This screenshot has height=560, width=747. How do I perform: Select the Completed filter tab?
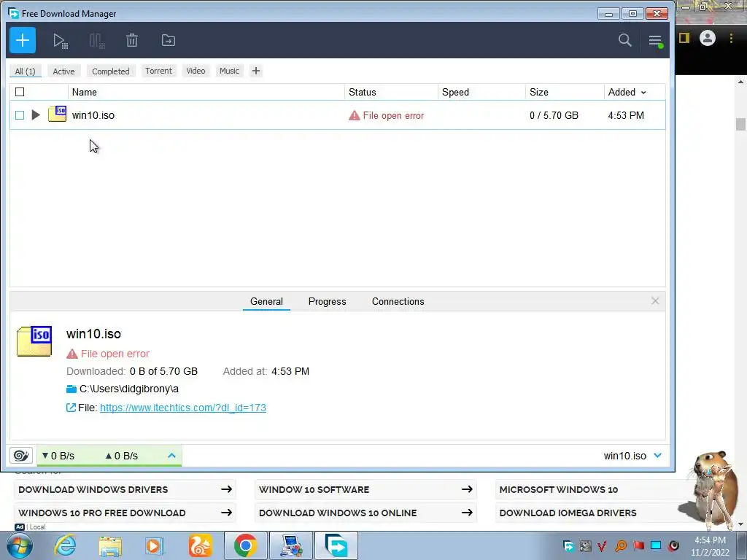[x=111, y=71]
